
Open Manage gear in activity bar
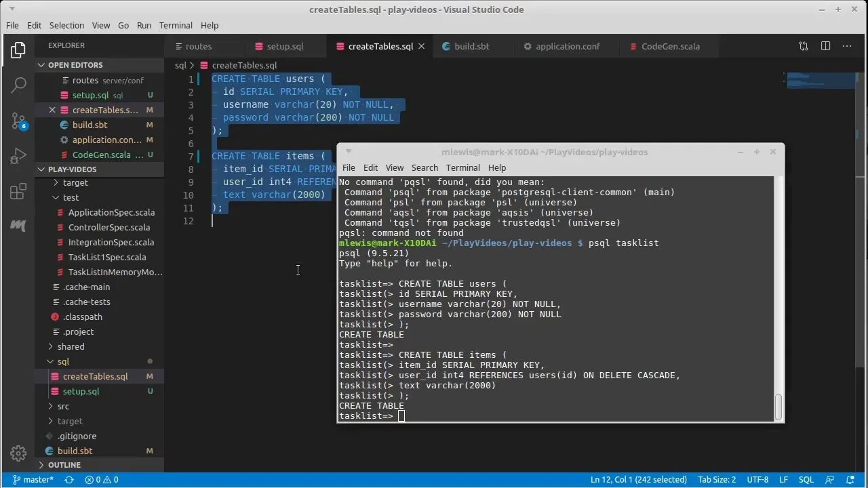(18, 453)
